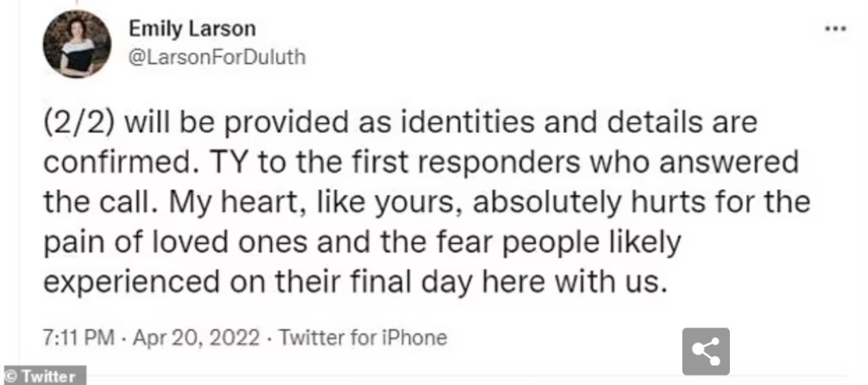
Task: Open the Twitter for iPhone source link
Action: (x=363, y=338)
